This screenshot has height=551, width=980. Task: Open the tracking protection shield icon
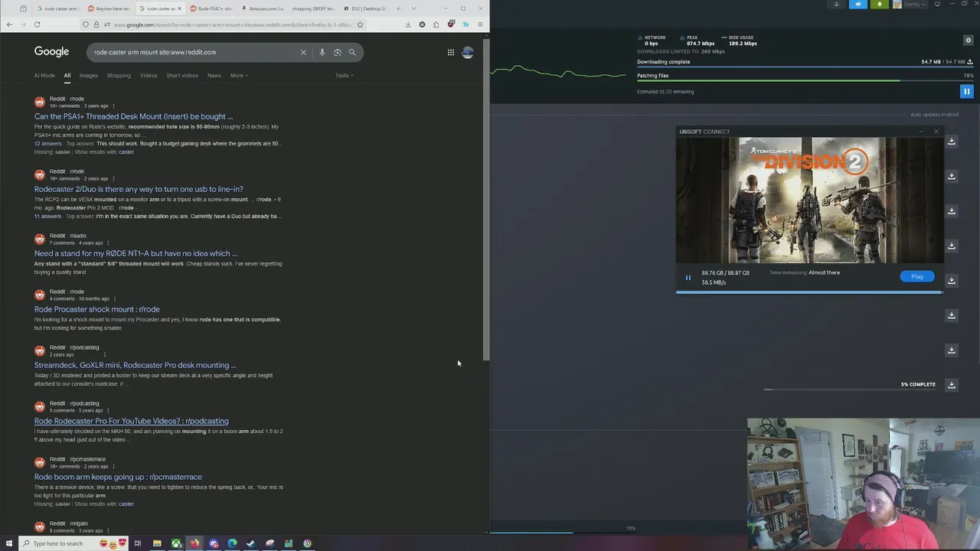[x=86, y=24]
